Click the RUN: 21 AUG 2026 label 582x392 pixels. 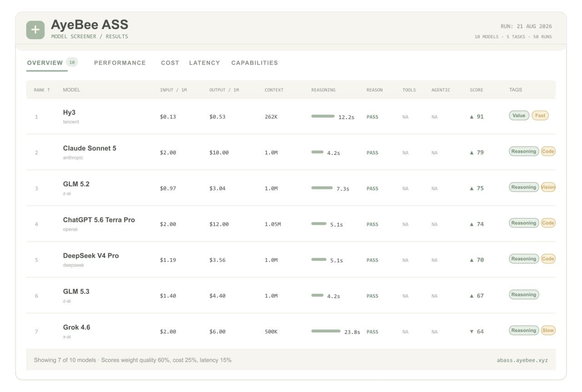(x=526, y=26)
